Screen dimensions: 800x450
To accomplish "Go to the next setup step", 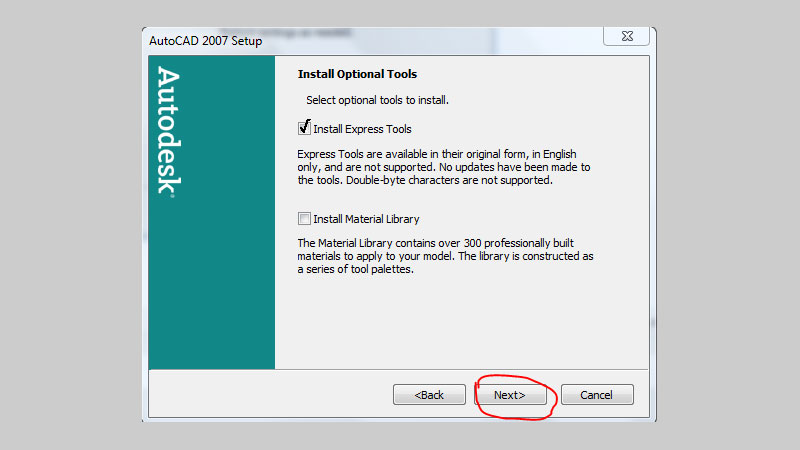I will pyautogui.click(x=510, y=395).
